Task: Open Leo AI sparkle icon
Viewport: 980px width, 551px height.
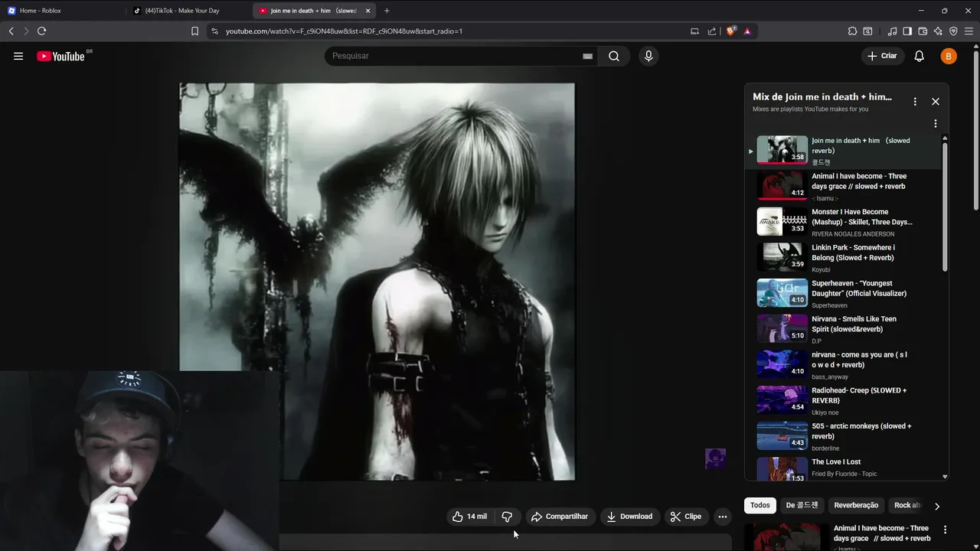Action: click(938, 31)
